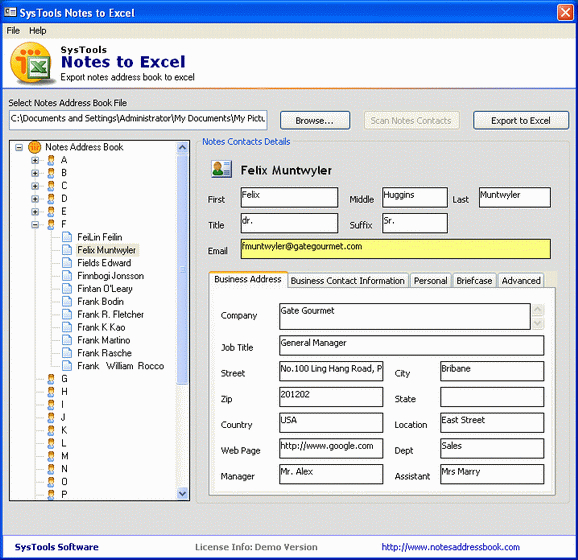Click the Notes Address Book root icon
Screen dimensions: 578x560
click(34, 147)
